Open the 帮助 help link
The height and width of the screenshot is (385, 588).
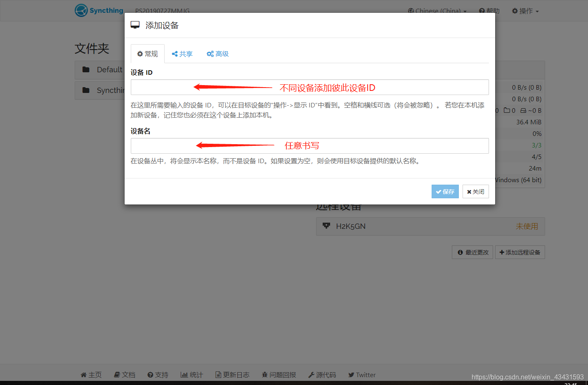click(489, 11)
